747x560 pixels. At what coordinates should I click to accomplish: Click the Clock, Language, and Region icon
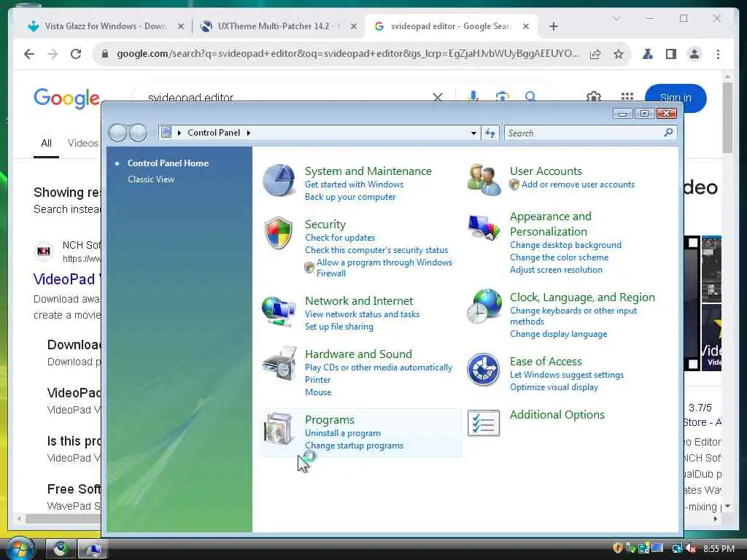(x=484, y=306)
